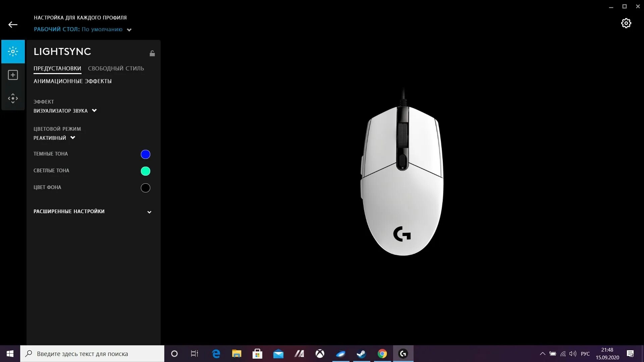Expand РАСШИРЕННЫЕ НАСТРОЙКИ section
Viewport: 644px width, 362px height.
coord(92,212)
